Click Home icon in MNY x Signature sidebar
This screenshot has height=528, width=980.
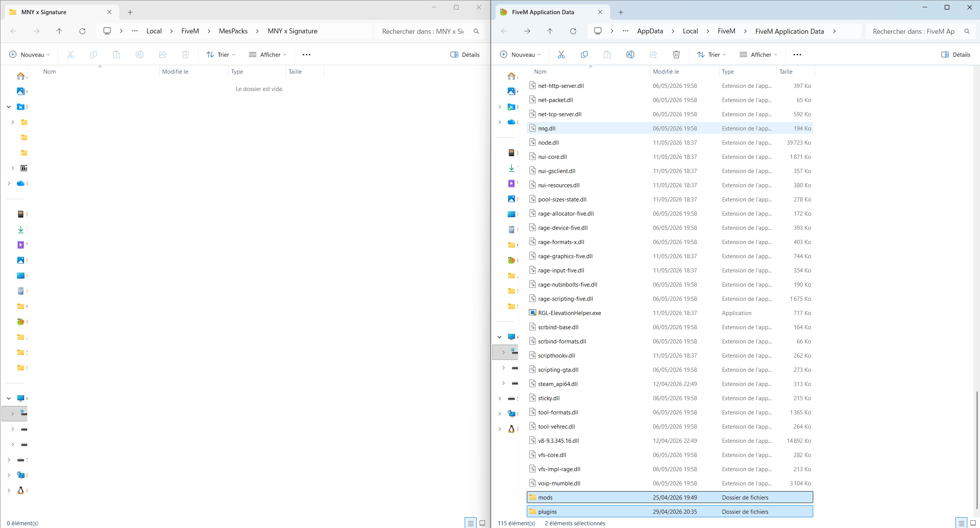point(21,76)
